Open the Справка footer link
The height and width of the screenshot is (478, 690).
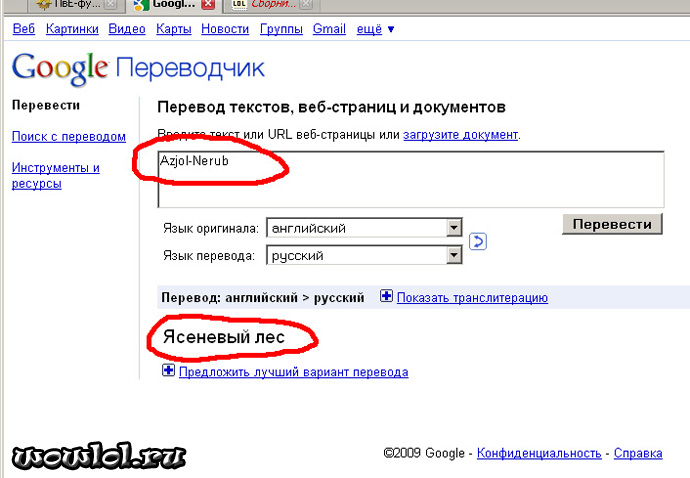click(638, 453)
